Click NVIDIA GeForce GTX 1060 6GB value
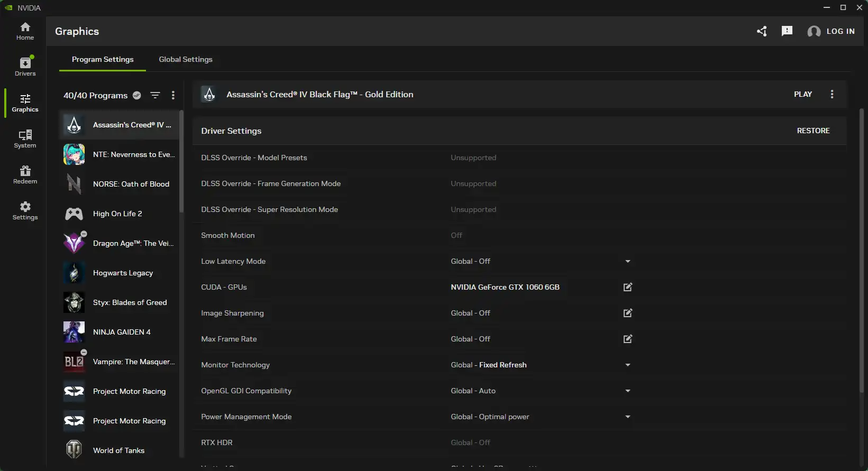 (505, 287)
